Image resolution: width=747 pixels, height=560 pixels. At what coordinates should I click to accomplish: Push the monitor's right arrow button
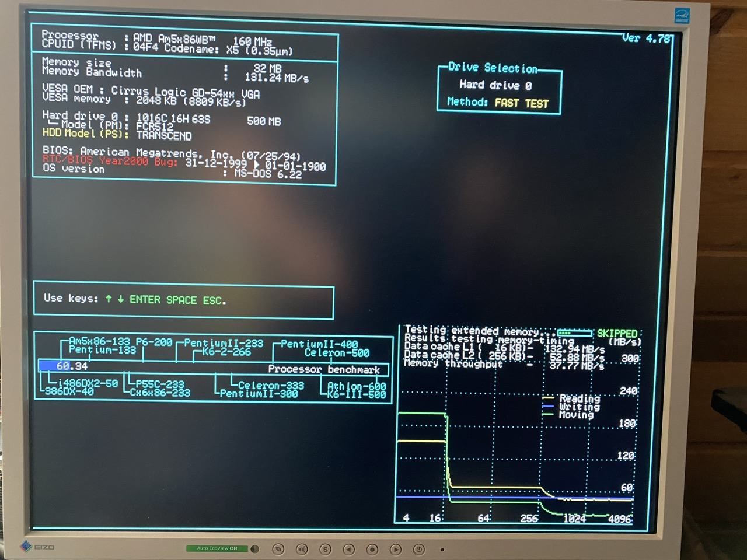396,549
